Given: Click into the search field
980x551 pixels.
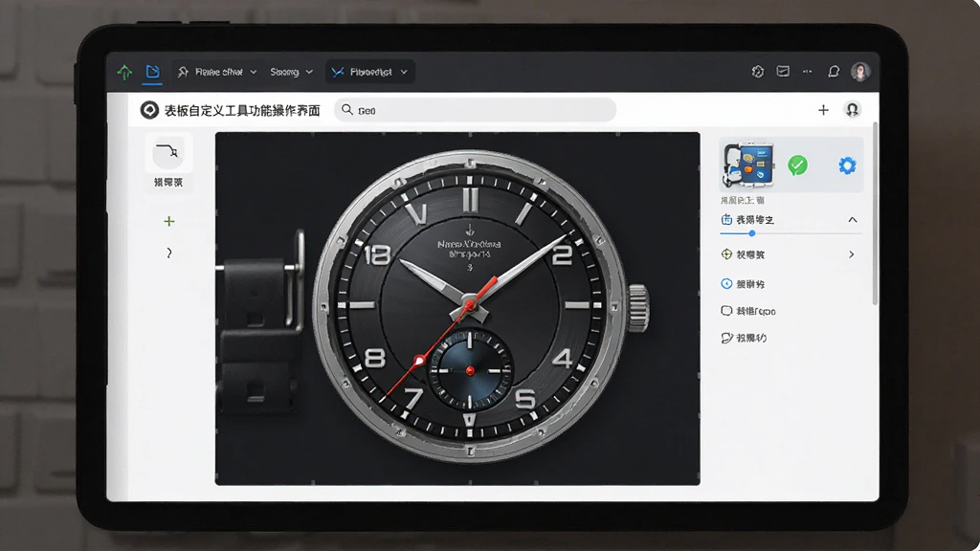Looking at the screenshot, I should pos(475,110).
